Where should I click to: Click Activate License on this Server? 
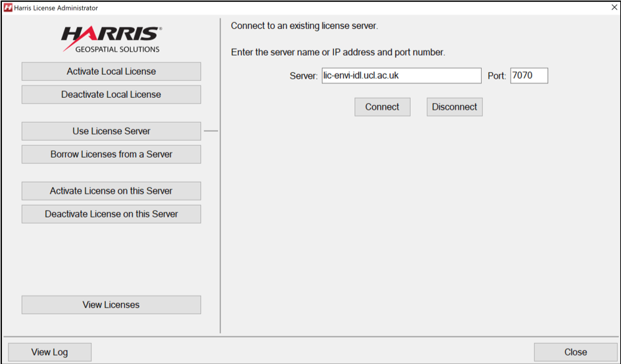pyautogui.click(x=111, y=191)
